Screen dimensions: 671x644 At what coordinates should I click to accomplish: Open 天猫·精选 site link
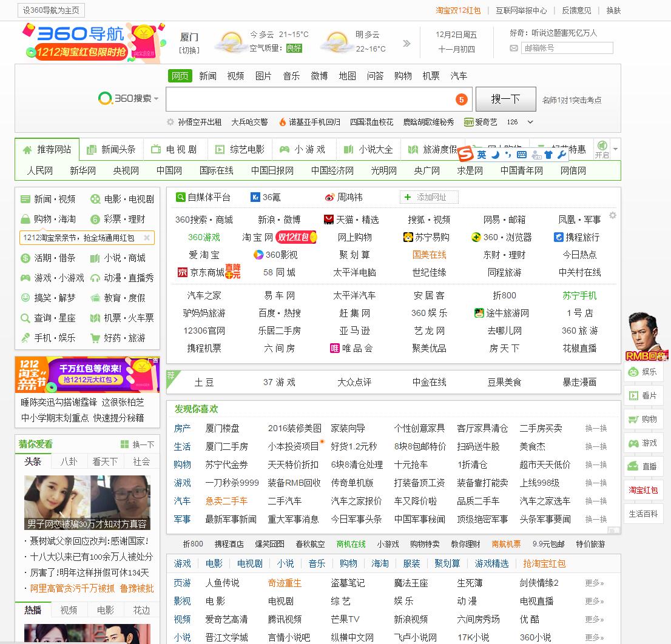coord(351,220)
